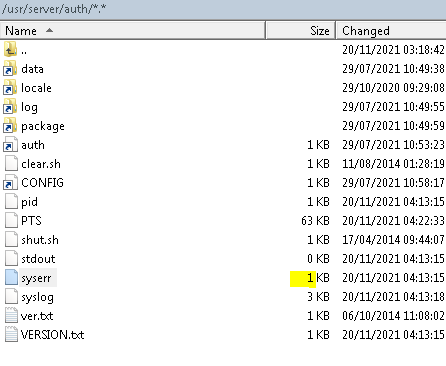The width and height of the screenshot is (446, 366).
Task: Click date 17/04/2014 09:44:07 of shut.sh
Action: [x=394, y=240]
